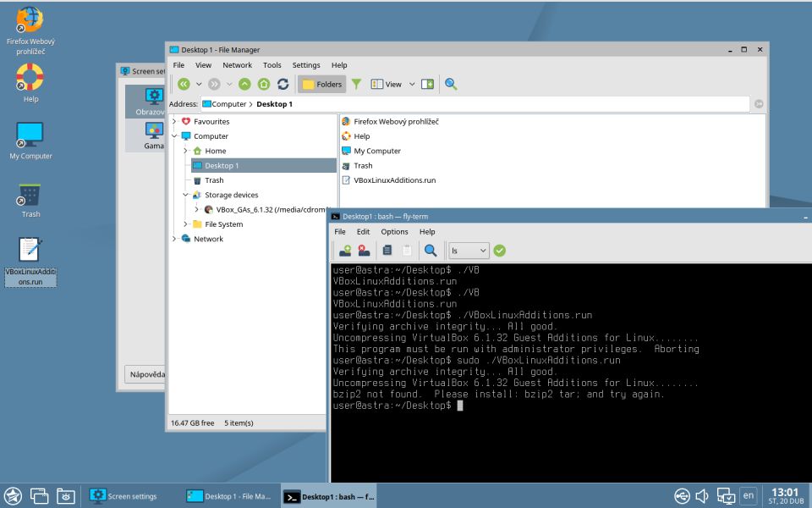
Task: Open terminal find magnifier
Action: click(431, 251)
